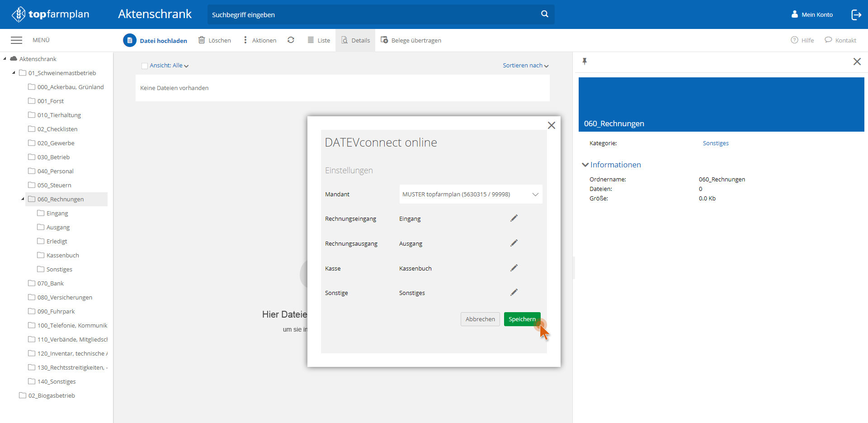This screenshot has height=423, width=868.
Task: Close the DATEVconnect online dialog
Action: click(551, 125)
